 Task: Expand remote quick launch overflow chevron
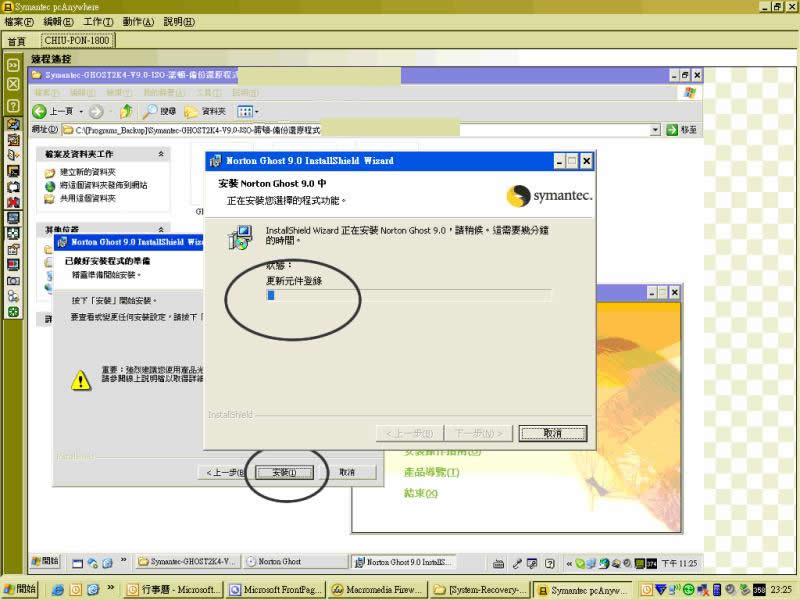coord(123,560)
